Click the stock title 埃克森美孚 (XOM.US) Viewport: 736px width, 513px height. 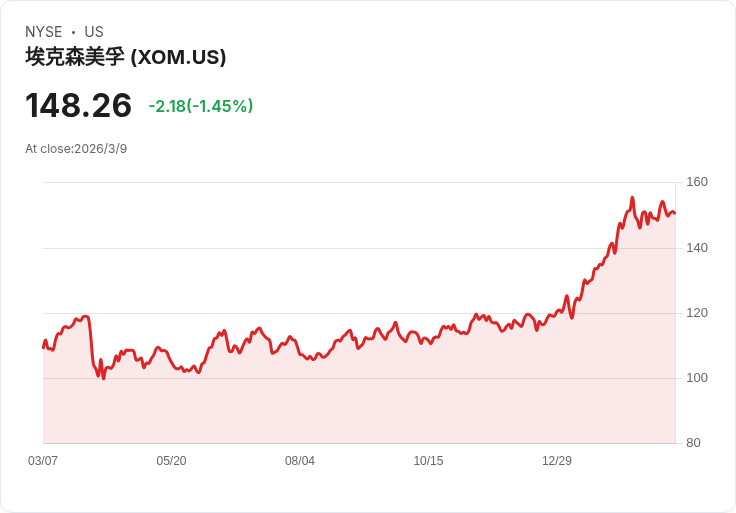[x=126, y=57]
